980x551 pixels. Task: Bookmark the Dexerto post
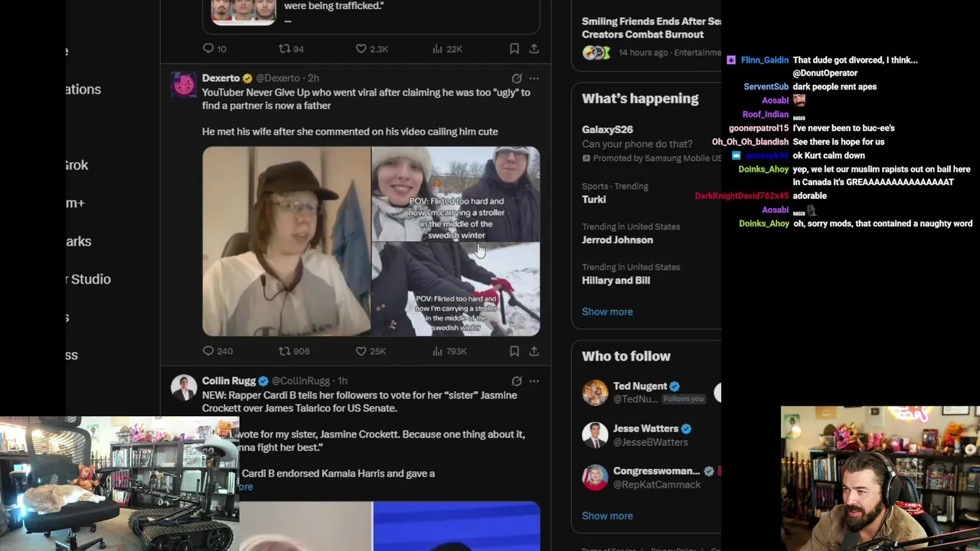[514, 351]
